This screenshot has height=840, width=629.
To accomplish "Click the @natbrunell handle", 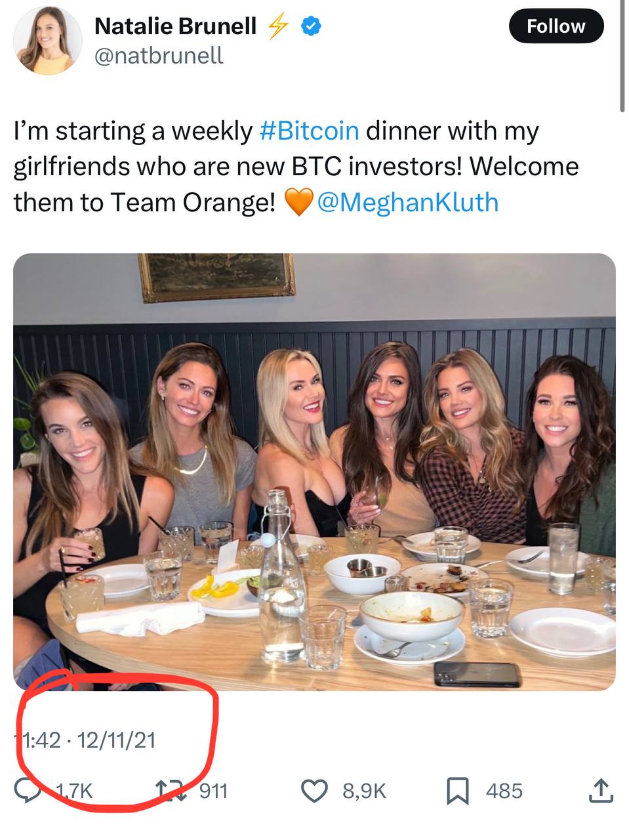I will pyautogui.click(x=159, y=56).
